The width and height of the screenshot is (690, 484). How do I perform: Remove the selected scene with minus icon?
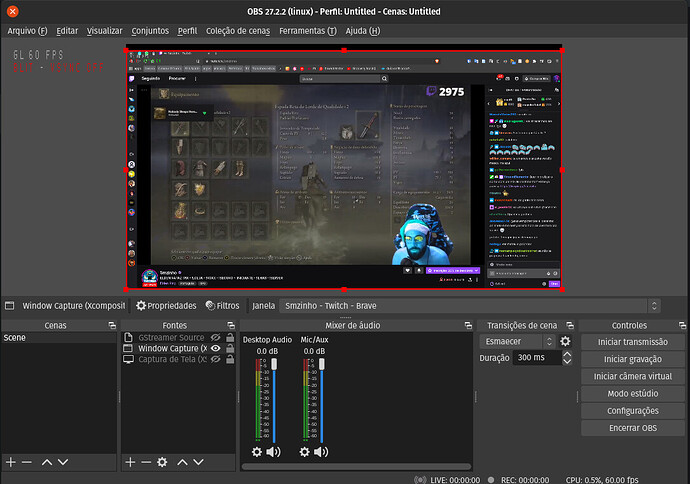coord(27,462)
